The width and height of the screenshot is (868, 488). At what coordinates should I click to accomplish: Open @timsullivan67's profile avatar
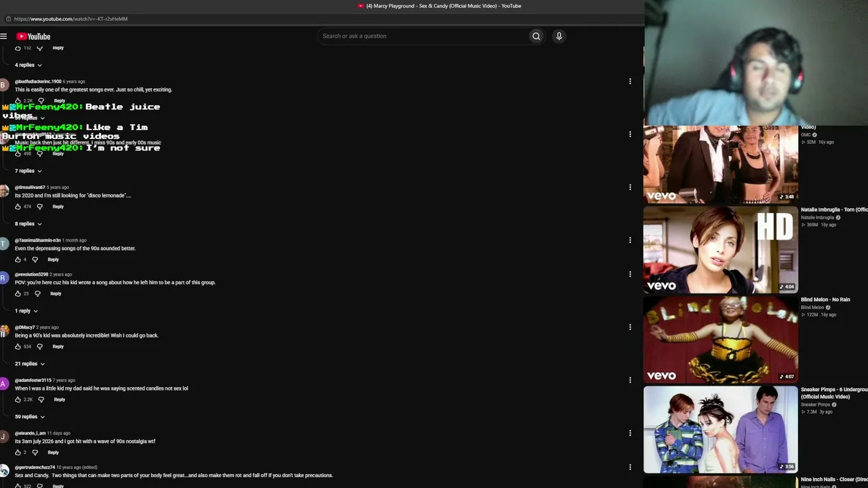point(3,191)
